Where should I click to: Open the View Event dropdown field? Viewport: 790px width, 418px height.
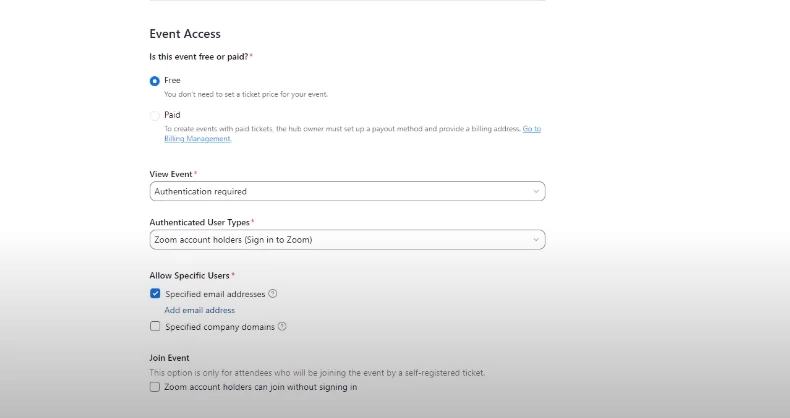click(340, 191)
